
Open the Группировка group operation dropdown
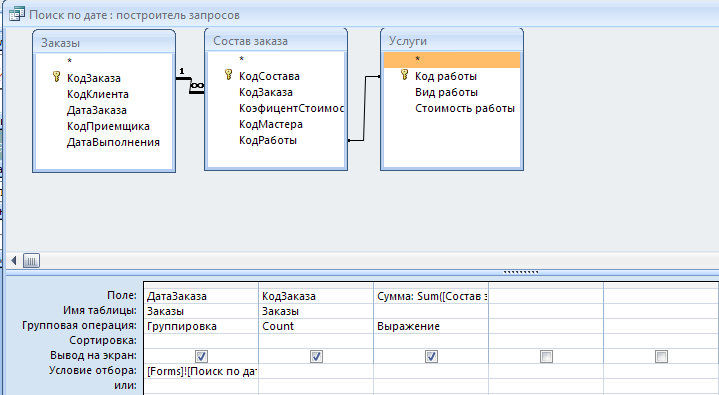[x=201, y=326]
